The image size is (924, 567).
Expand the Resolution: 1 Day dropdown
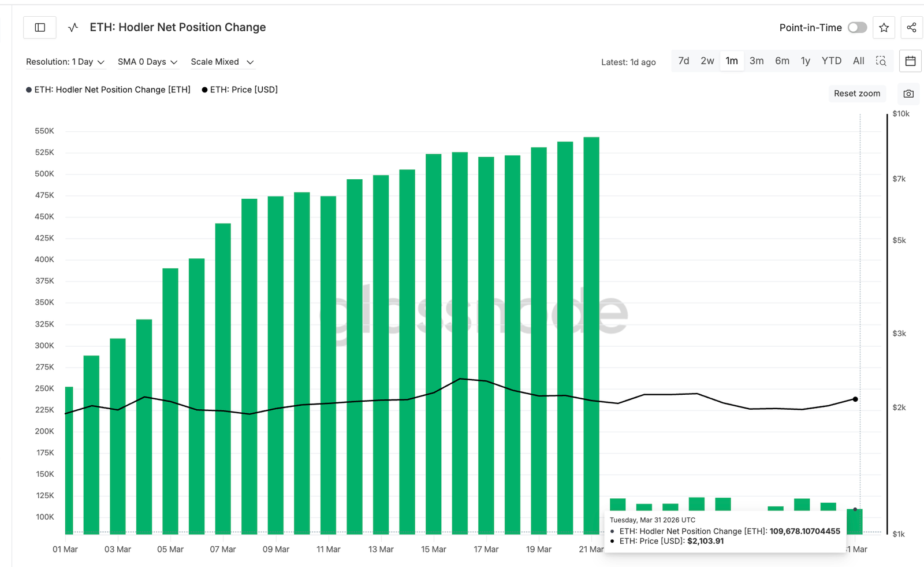(65, 62)
